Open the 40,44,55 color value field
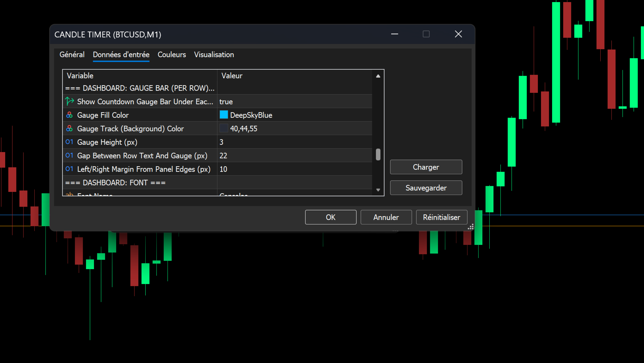 pyautogui.click(x=294, y=129)
